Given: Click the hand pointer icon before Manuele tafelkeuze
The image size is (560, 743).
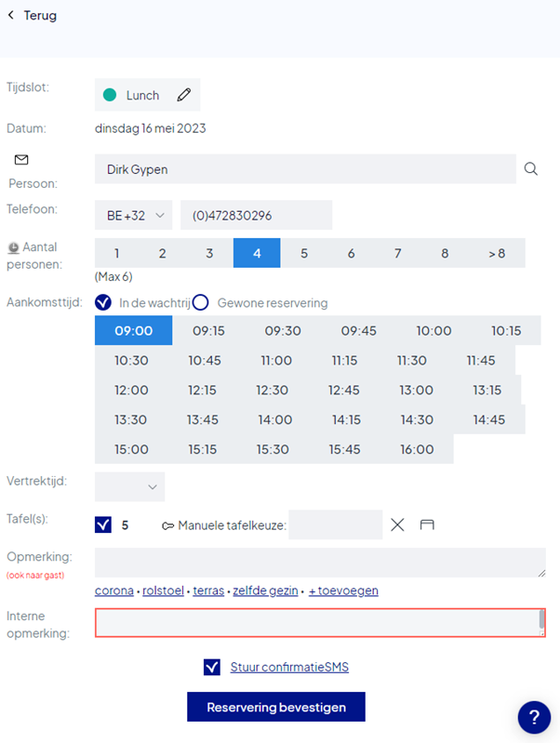Looking at the screenshot, I should click(x=167, y=525).
